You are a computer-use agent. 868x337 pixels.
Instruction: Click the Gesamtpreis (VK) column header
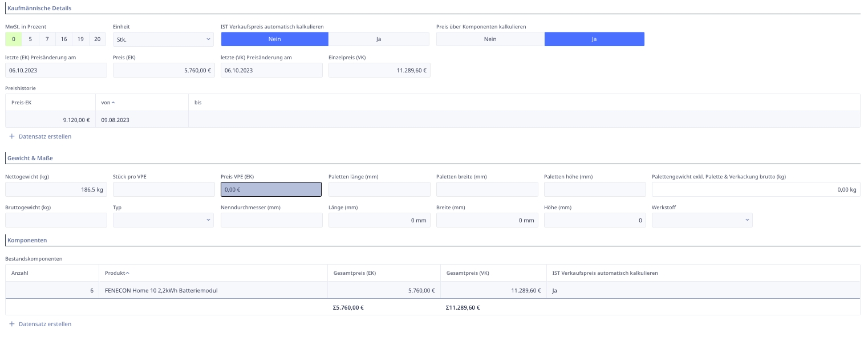click(468, 273)
